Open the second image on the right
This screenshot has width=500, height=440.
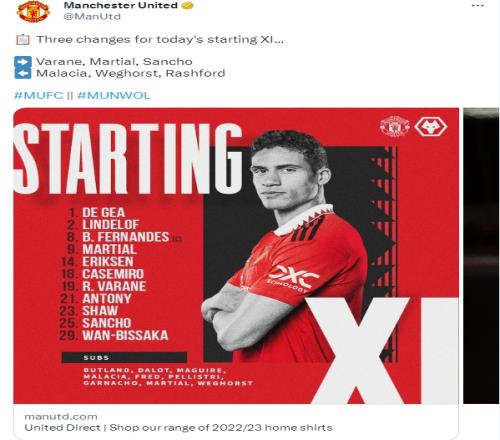tap(481, 256)
